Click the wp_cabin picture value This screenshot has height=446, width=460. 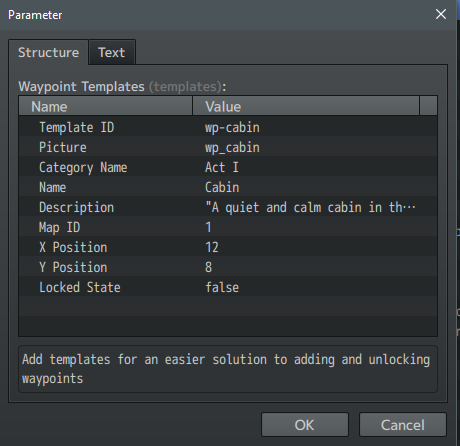click(x=232, y=147)
